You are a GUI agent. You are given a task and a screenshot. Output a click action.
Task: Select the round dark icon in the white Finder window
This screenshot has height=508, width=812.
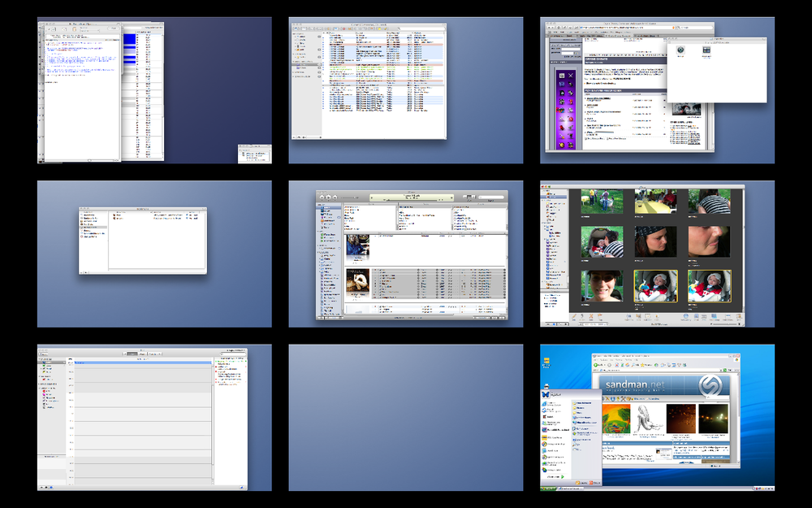[680, 50]
